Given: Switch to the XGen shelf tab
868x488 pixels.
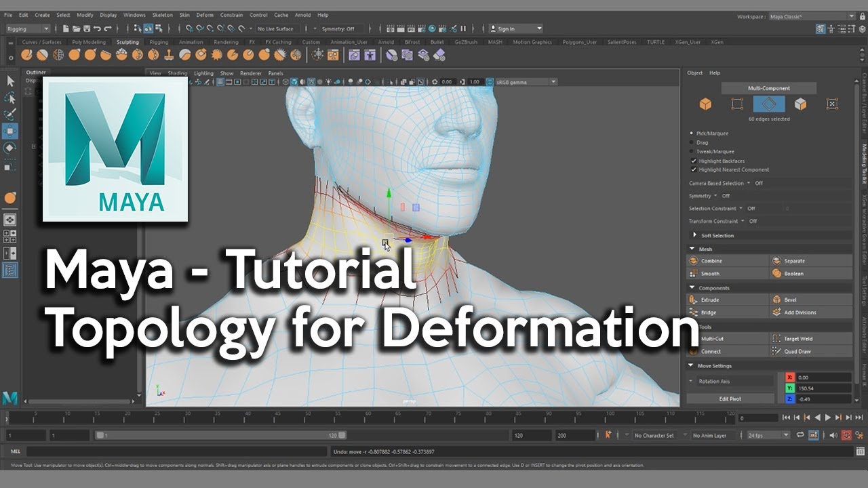Looking at the screenshot, I should pos(717,42).
